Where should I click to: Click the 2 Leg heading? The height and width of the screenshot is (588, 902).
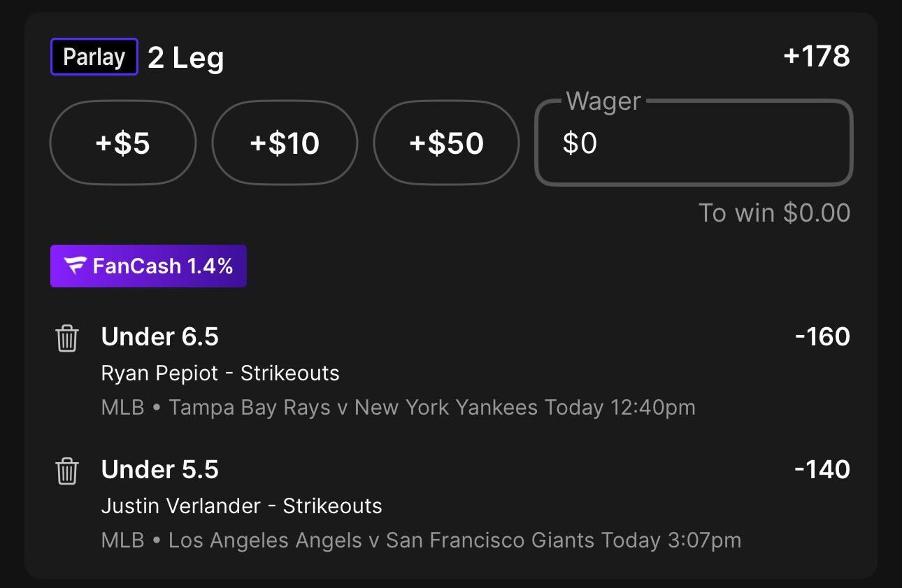coord(186,58)
